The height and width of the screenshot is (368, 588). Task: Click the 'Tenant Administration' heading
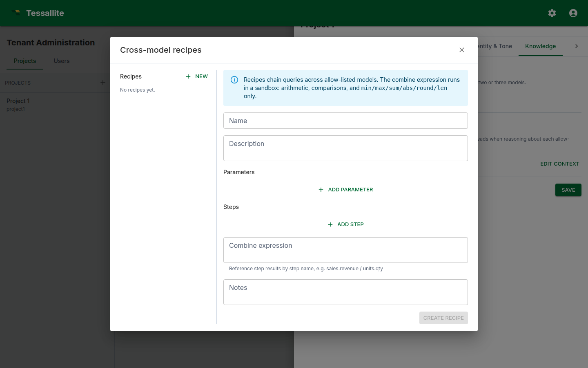(51, 43)
